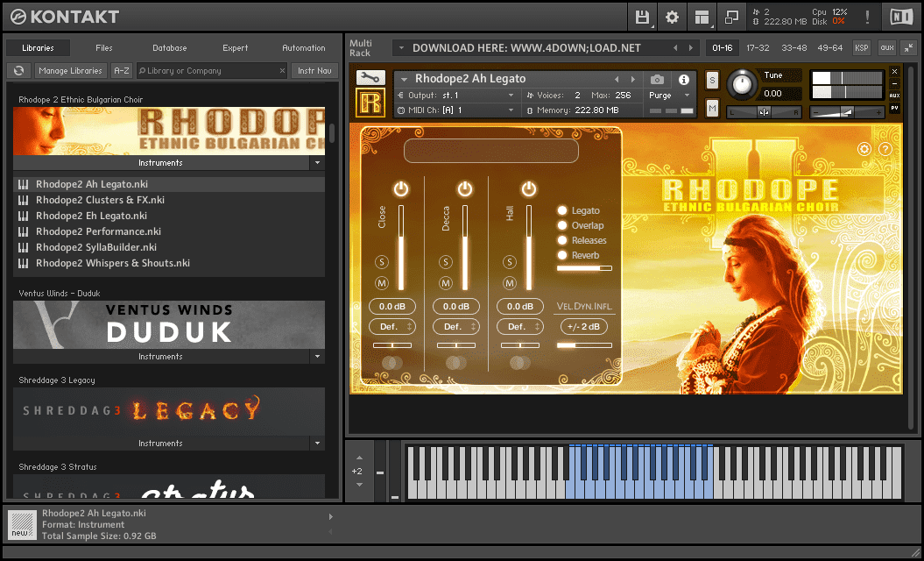Expand Ventus Winds Duduk Instruments dropdown
924x561 pixels.
317,356
